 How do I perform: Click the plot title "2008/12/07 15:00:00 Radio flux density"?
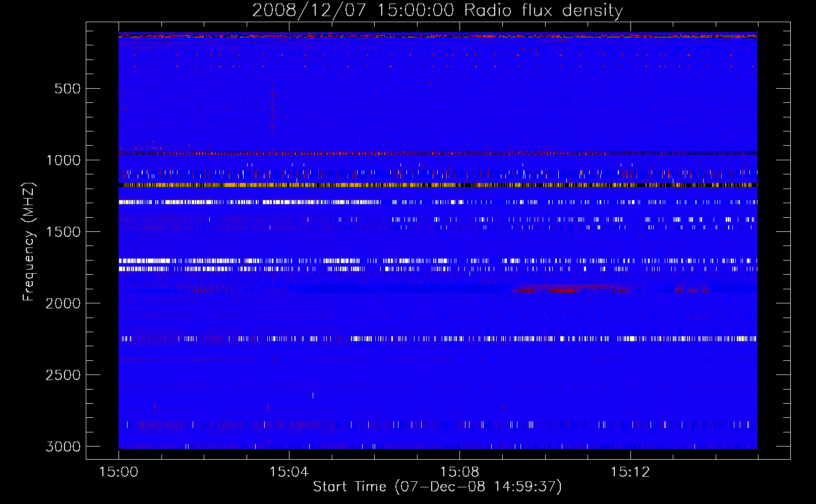pos(437,10)
